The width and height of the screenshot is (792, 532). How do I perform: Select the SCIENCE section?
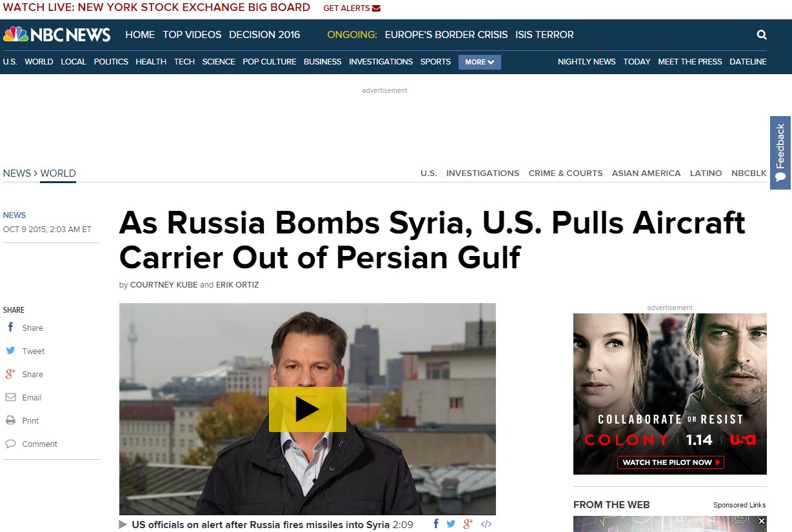pos(219,62)
